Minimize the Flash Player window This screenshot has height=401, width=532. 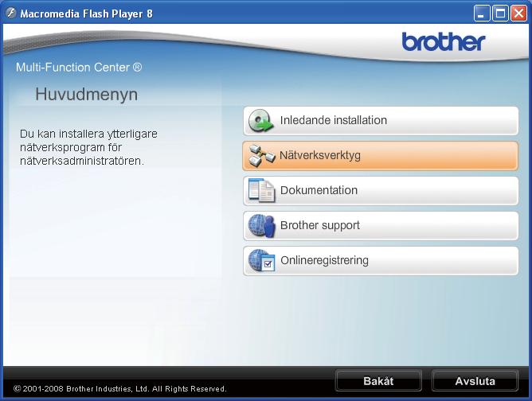pos(481,14)
